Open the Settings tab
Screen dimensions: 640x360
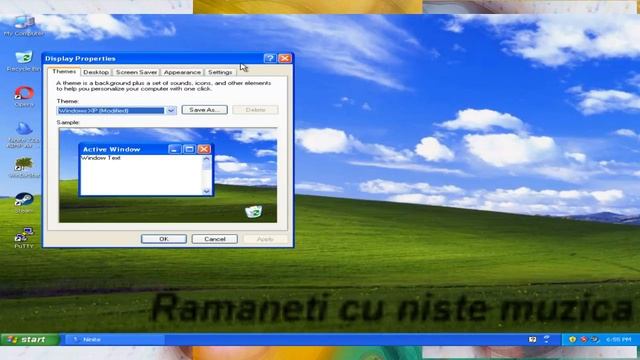click(220, 72)
